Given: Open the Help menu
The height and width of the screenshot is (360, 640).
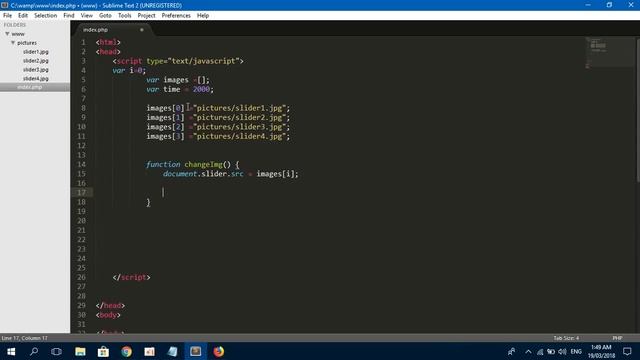Looking at the screenshot, I should (x=203, y=16).
